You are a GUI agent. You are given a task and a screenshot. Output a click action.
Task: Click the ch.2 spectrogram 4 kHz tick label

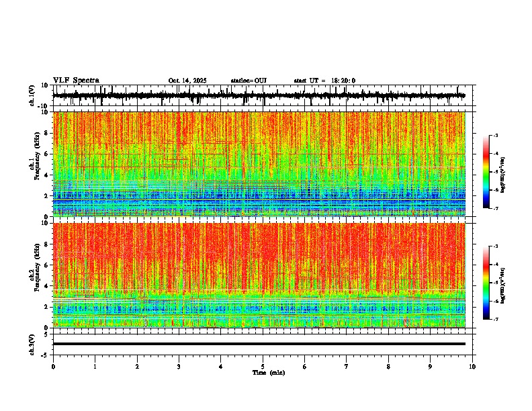coord(47,286)
